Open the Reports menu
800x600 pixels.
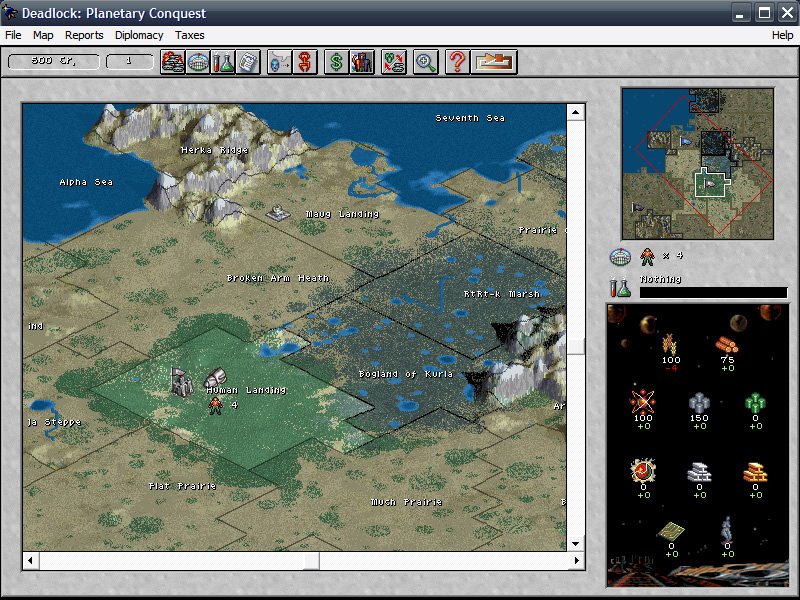coord(84,35)
